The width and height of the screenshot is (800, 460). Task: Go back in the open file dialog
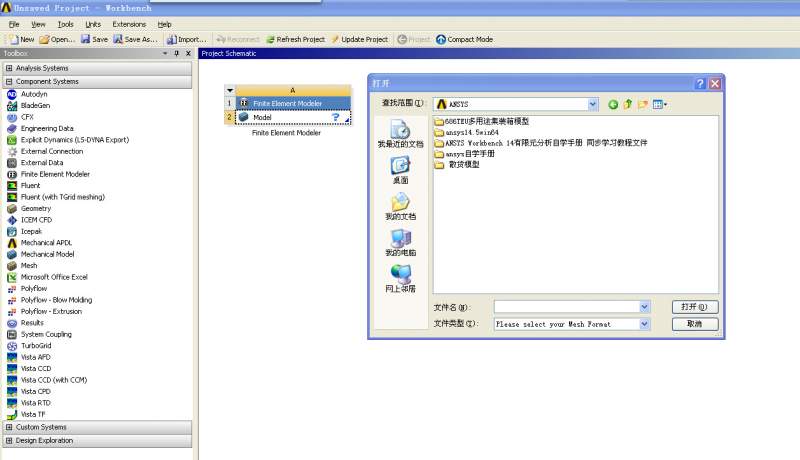(613, 105)
